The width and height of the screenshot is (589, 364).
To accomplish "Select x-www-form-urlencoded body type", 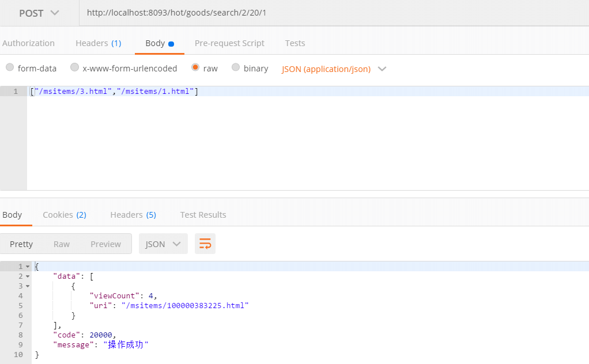I will tap(74, 67).
